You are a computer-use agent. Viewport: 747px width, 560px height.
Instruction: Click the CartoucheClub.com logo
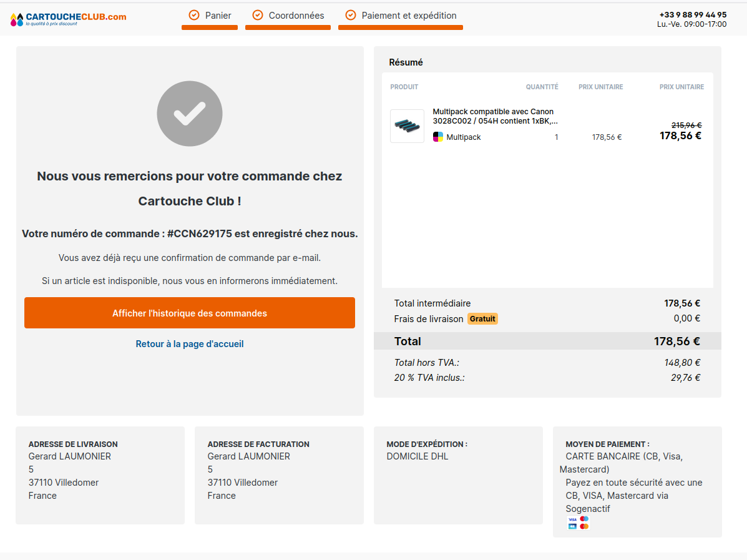69,19
